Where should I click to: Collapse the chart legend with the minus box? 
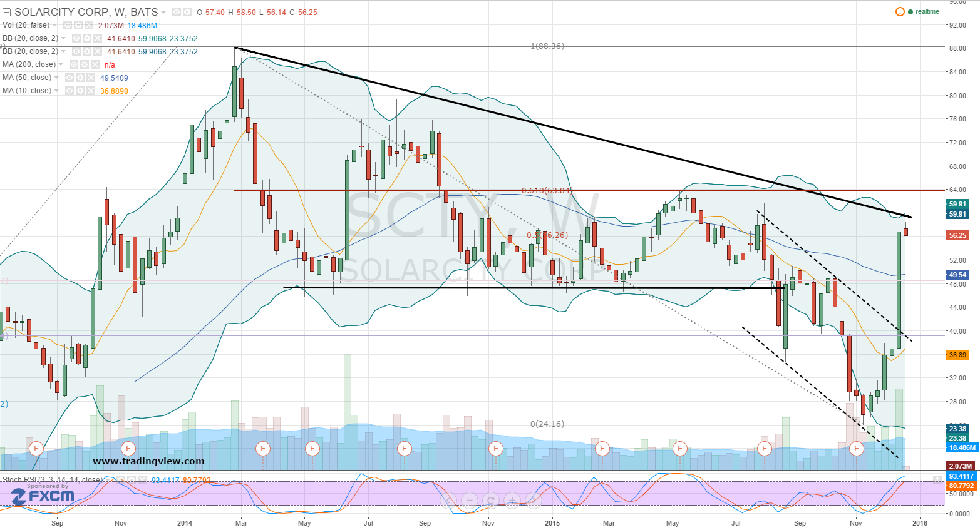(x=7, y=13)
